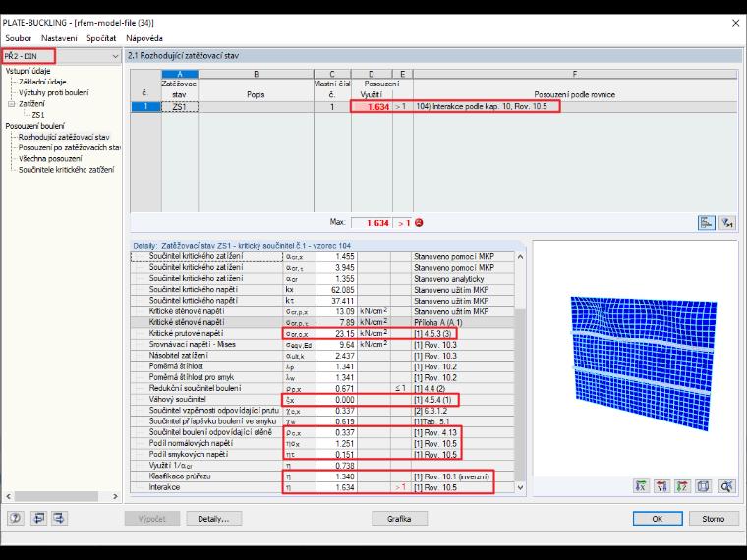Image resolution: width=747 pixels, height=560 pixels.
Task: Select ZS1 under Zatížení in the tree
Action: point(38,115)
